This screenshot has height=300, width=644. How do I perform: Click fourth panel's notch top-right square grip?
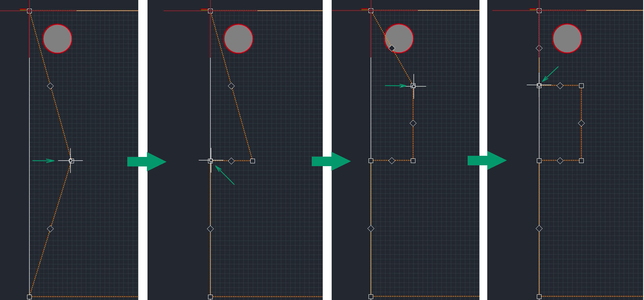coord(581,86)
